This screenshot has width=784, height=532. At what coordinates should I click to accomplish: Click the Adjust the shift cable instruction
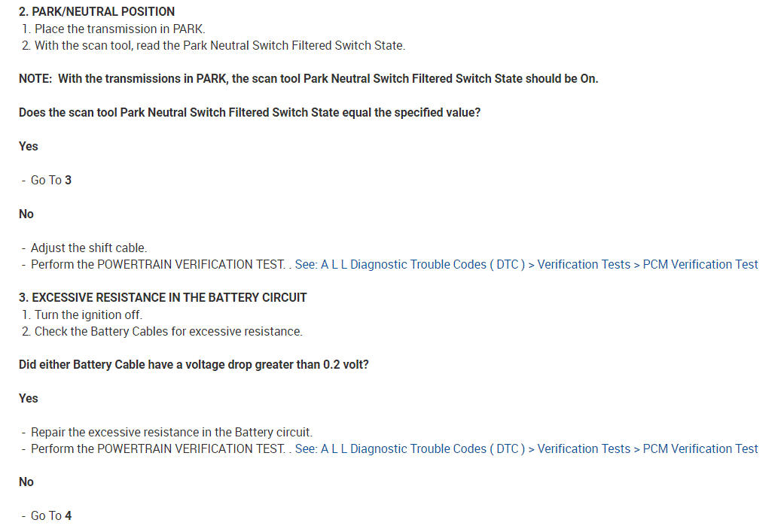[x=89, y=248]
